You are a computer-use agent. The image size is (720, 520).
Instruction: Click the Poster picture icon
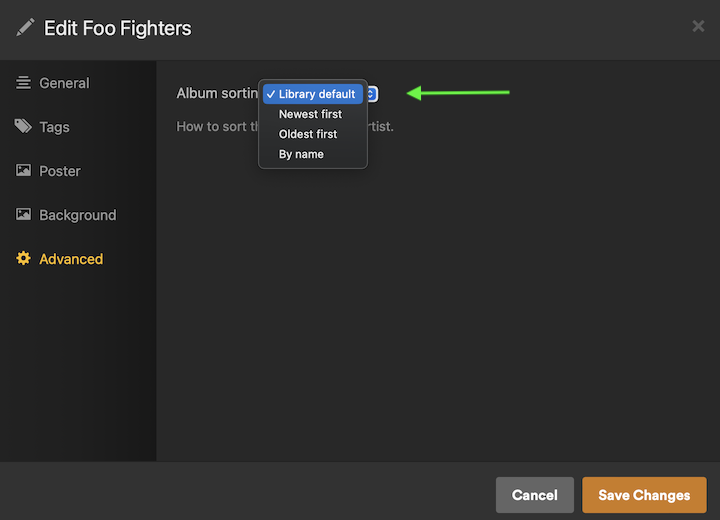(x=23, y=171)
